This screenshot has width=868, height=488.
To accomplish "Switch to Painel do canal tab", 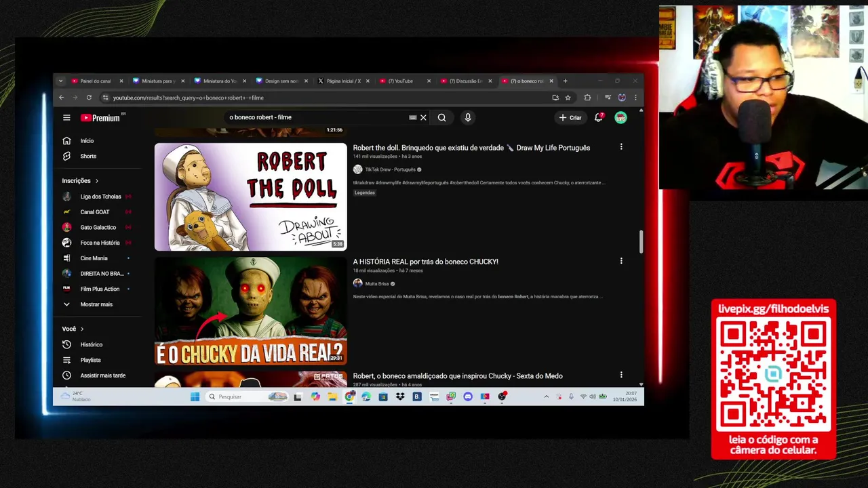I will pos(96,81).
